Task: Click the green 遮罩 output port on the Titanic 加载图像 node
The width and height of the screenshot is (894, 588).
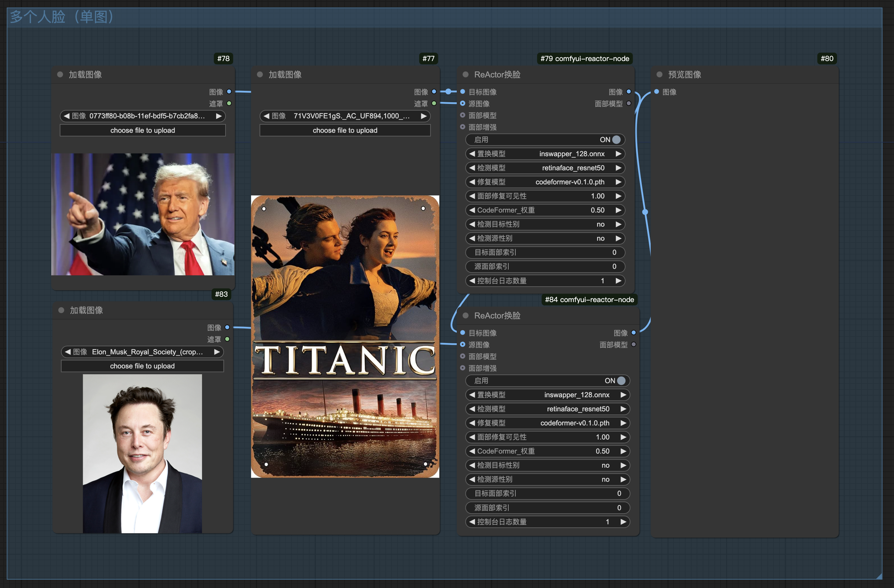Action: click(434, 103)
